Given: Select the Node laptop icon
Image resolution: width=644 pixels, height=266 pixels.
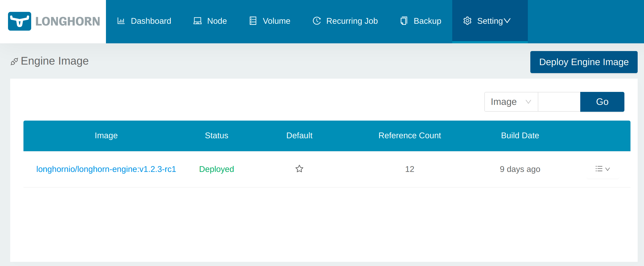Looking at the screenshot, I should coord(197,21).
